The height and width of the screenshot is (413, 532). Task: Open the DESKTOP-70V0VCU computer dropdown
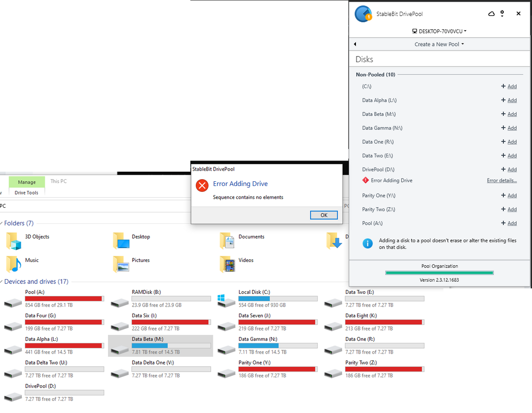(x=439, y=31)
